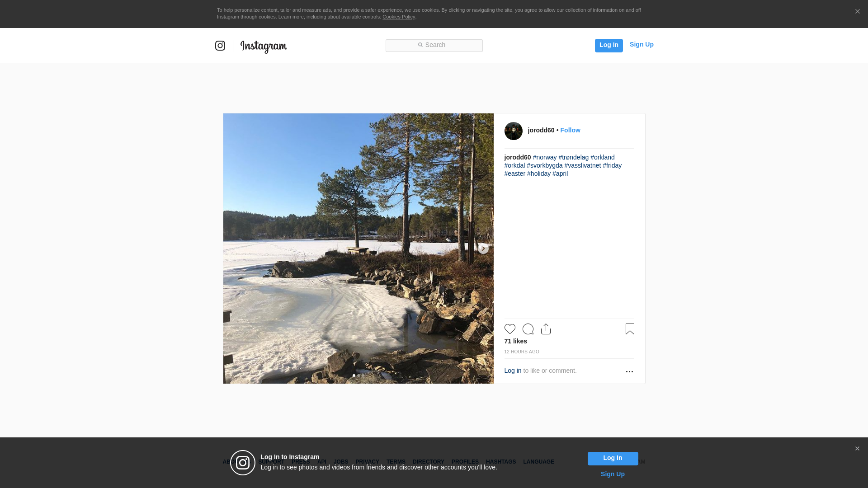Go to next photo with arrow
The height and width of the screenshot is (488, 868).
coord(483,249)
